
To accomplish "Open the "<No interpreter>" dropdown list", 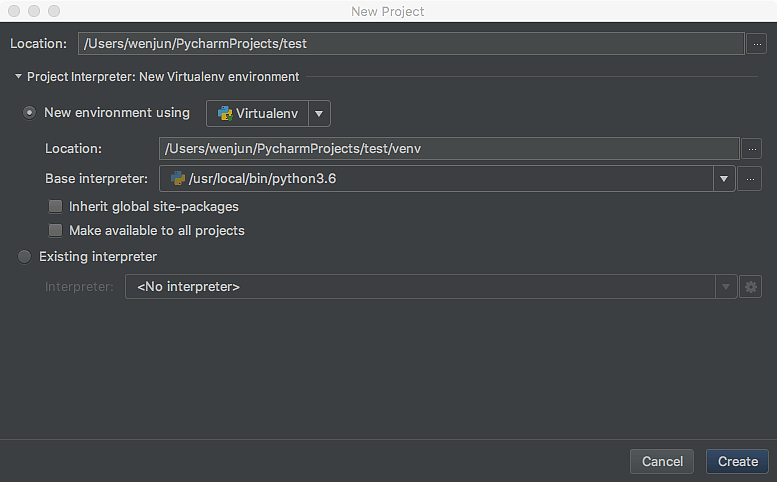I will [x=430, y=287].
